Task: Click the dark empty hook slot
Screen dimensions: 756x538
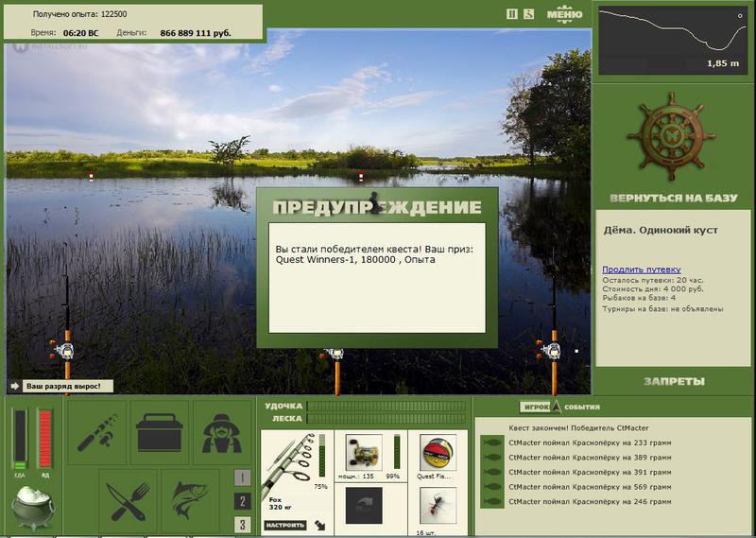Action: click(x=364, y=505)
